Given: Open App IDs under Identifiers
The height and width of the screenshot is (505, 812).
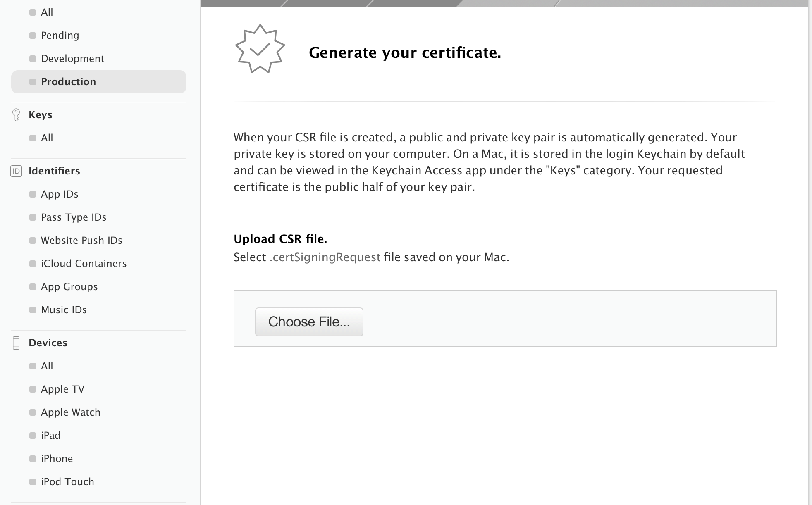Looking at the screenshot, I should [x=60, y=194].
